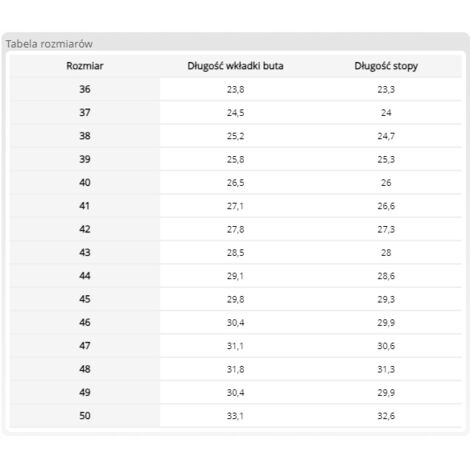Click the Tabela rozmiarów title

[x=49, y=44]
